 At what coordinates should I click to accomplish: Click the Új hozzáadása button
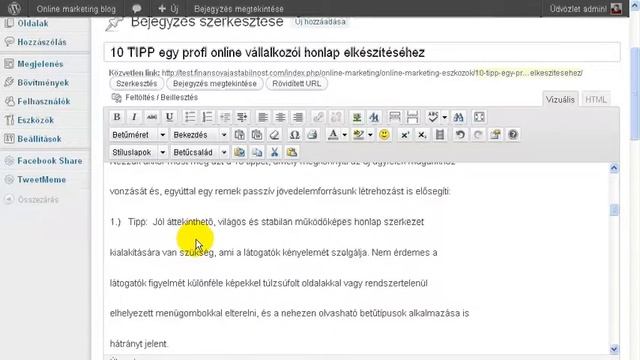pyautogui.click(x=320, y=22)
